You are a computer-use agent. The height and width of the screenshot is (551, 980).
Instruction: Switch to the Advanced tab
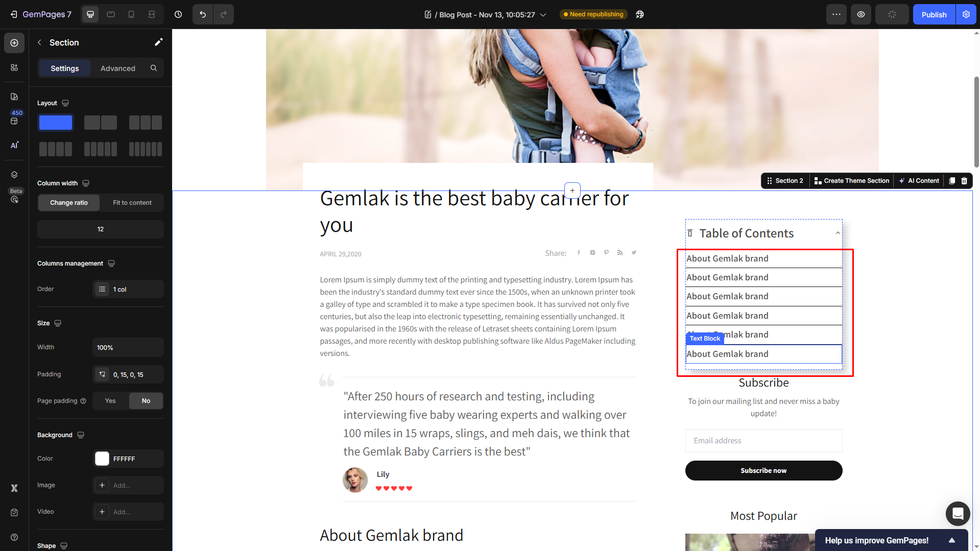[x=118, y=68]
